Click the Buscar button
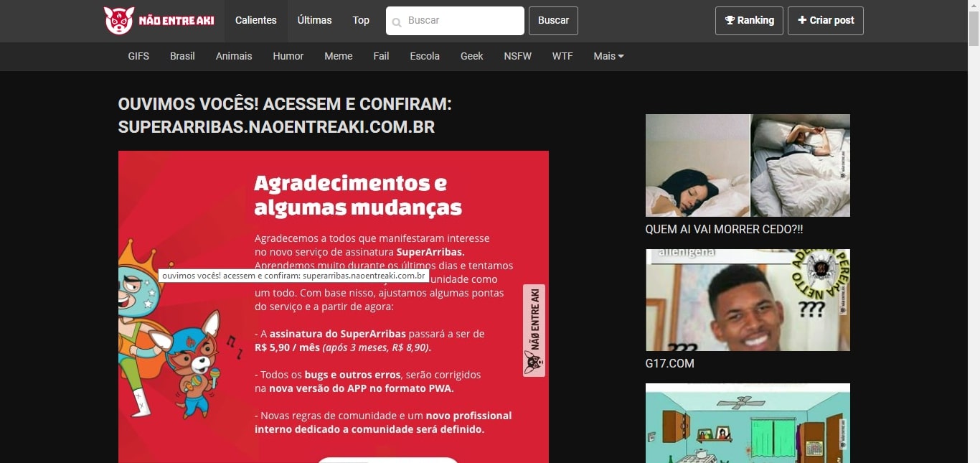 coord(553,21)
